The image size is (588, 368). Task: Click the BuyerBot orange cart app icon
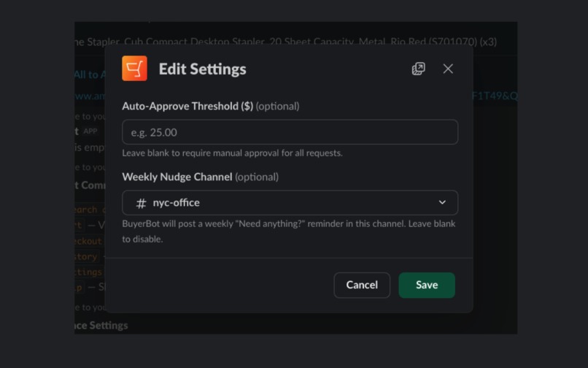click(134, 69)
